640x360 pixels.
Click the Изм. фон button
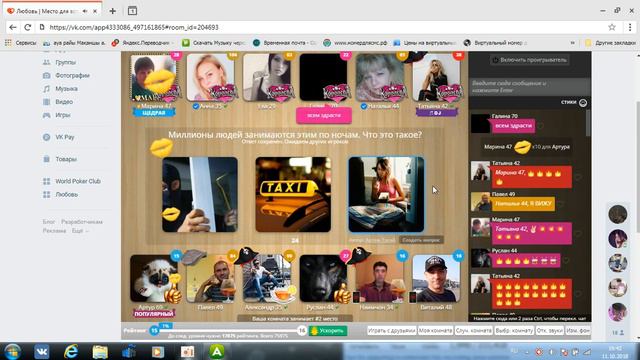coord(578,331)
